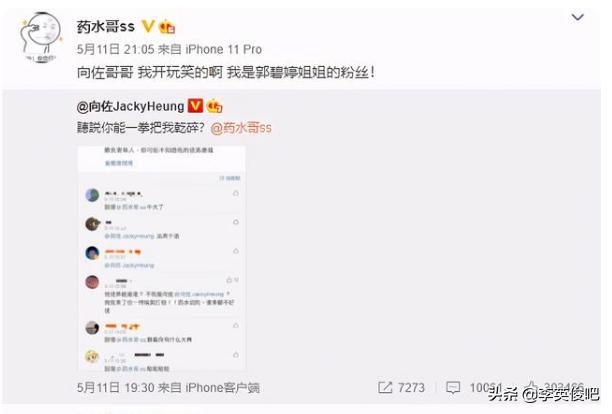Open comments via the speech bubble icon

(x=453, y=387)
